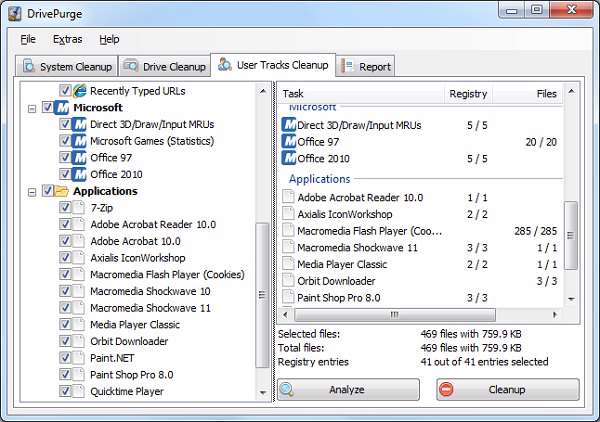The height and width of the screenshot is (422, 600).
Task: Switch to the Drive Cleanup tab
Action: 165,66
